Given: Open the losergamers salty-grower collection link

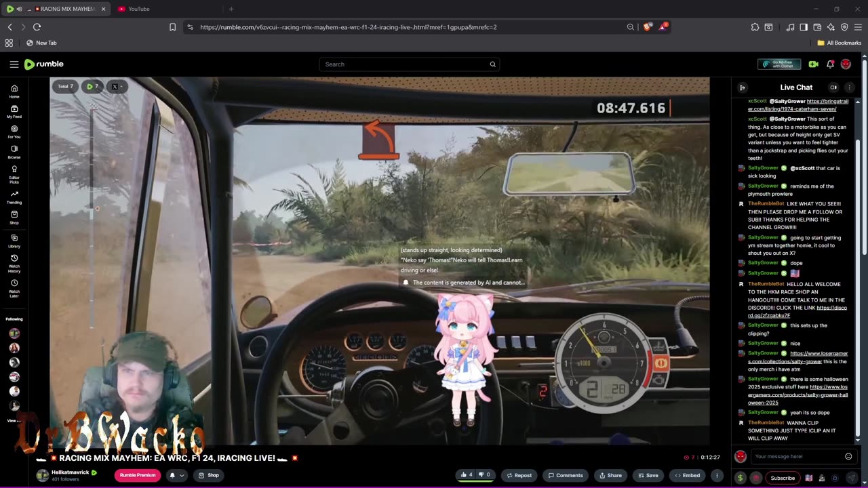Looking at the screenshot, I should point(798,357).
